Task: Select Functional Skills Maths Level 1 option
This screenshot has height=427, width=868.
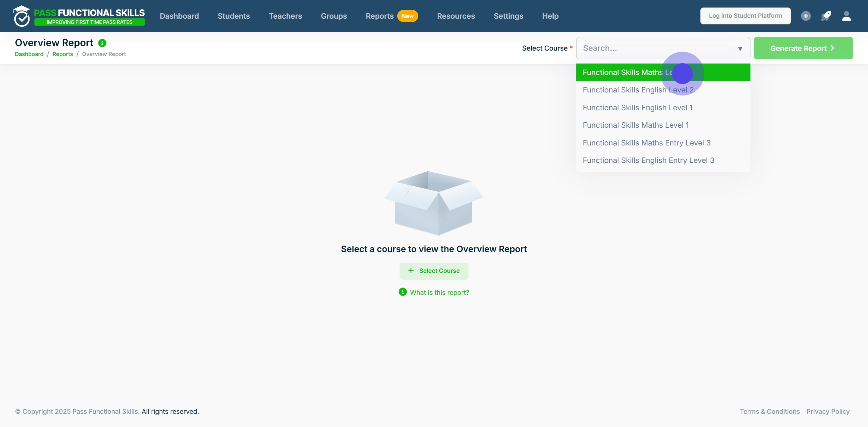Action: point(636,125)
